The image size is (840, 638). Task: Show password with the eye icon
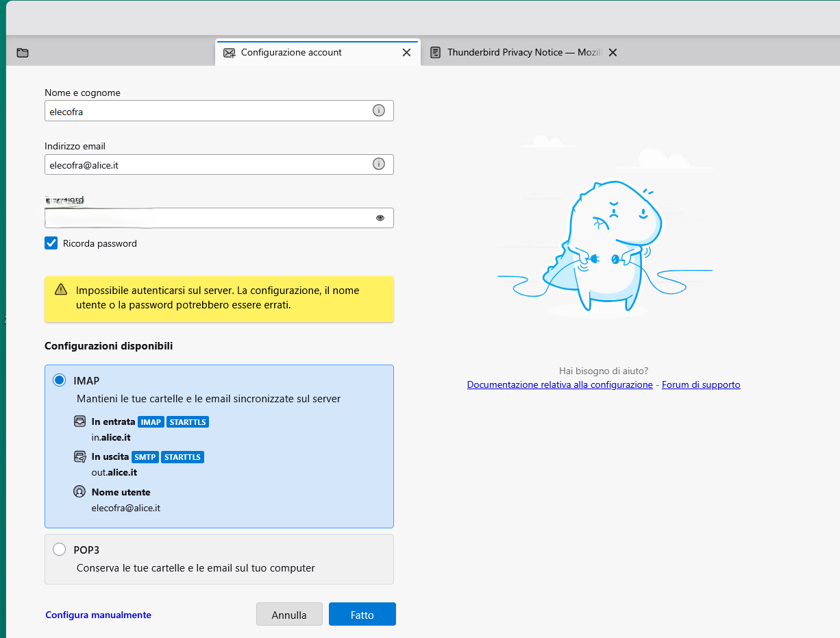(x=380, y=218)
